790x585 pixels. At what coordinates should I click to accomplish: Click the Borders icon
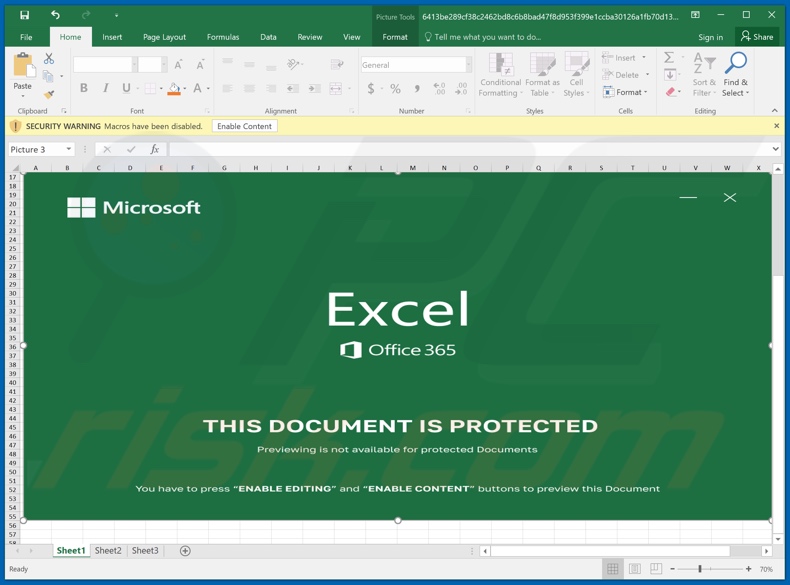click(150, 89)
